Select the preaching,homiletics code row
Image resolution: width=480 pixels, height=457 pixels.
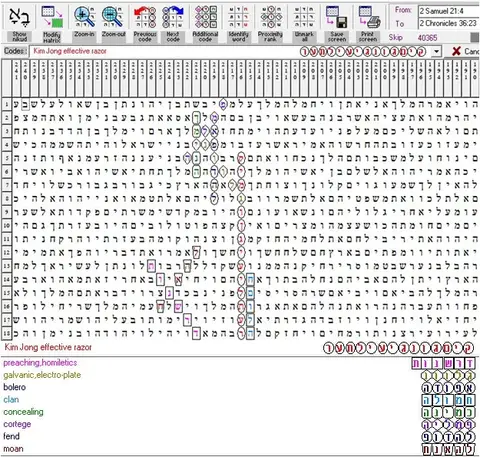(240, 363)
